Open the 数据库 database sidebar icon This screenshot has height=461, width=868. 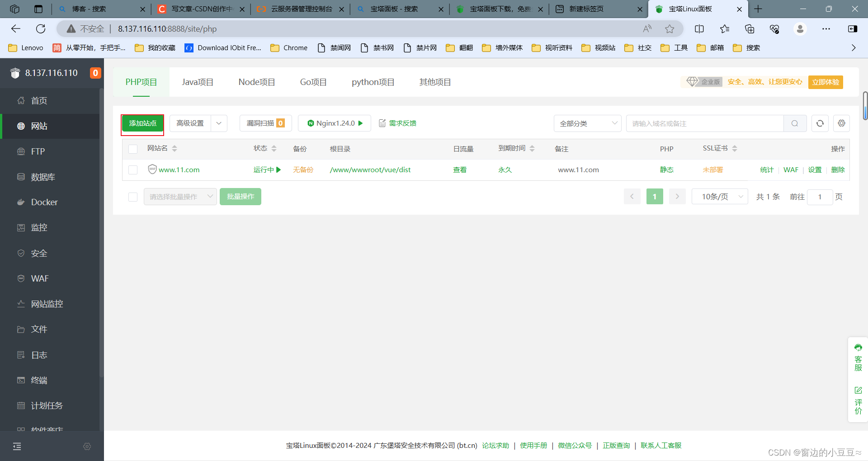tap(21, 177)
